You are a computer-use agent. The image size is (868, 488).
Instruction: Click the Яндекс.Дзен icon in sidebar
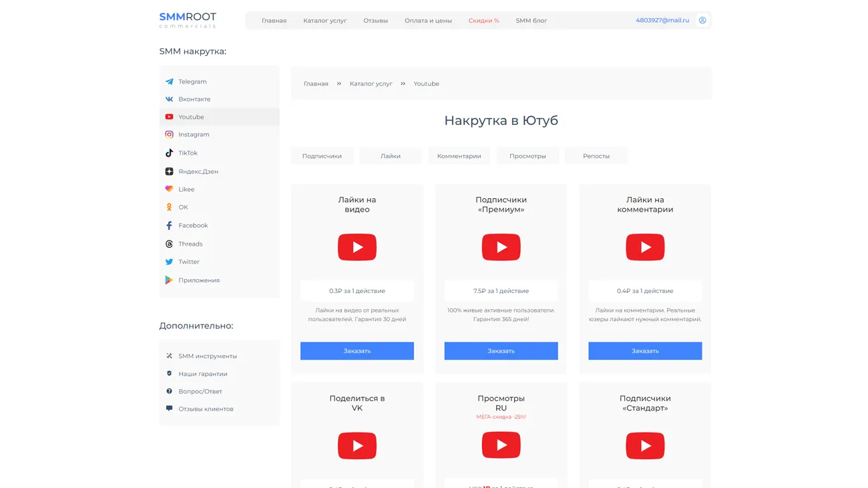click(x=169, y=172)
